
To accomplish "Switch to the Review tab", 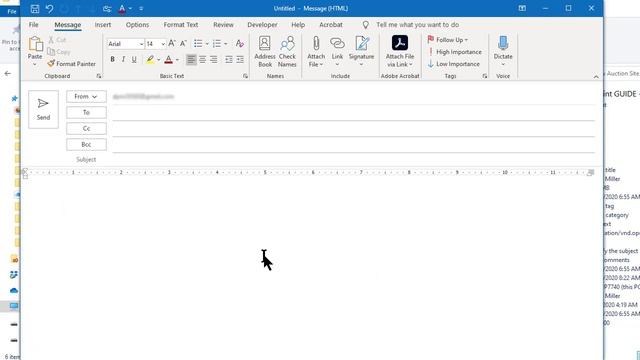I will tap(223, 25).
